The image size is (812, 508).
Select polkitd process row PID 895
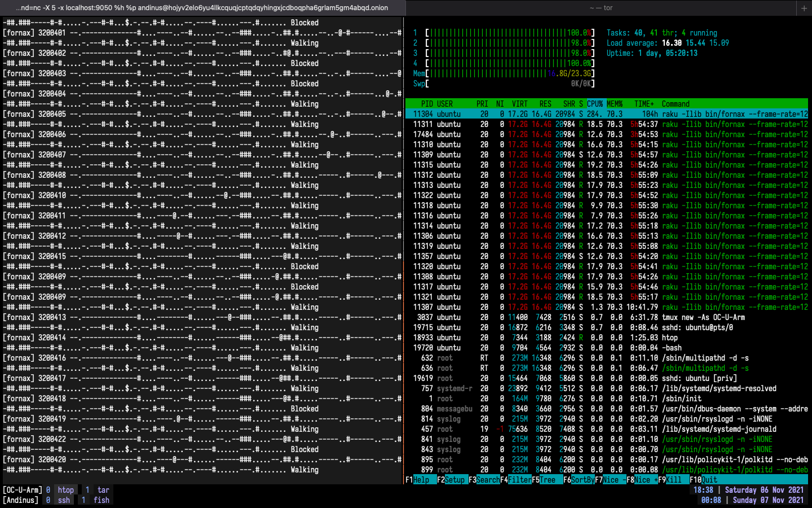(607, 459)
